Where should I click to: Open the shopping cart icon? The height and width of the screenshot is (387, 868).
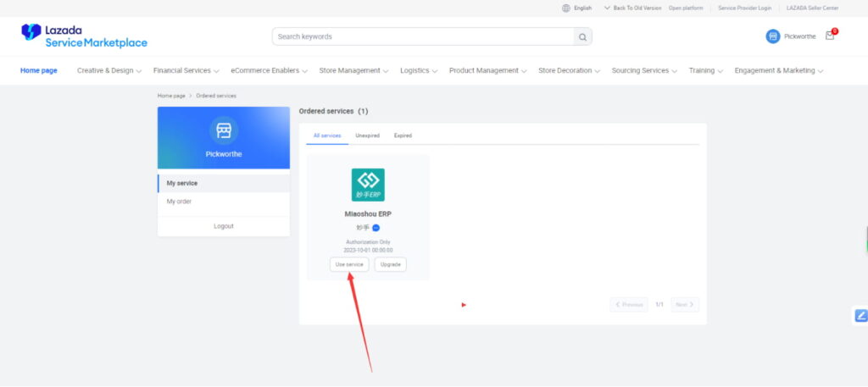(831, 36)
